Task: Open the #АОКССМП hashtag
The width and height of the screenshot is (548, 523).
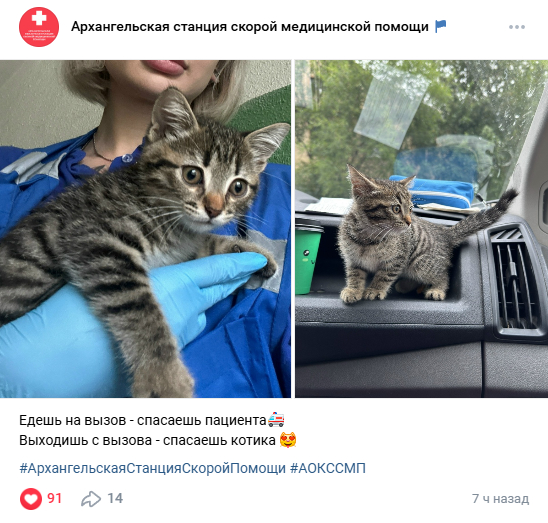Action: [x=328, y=468]
